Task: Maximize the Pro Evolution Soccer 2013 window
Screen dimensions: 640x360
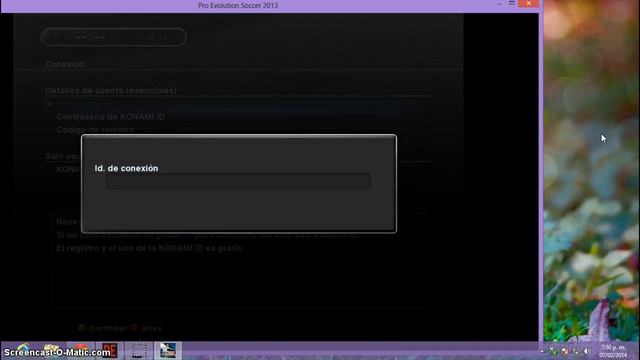Action: (511, 3)
